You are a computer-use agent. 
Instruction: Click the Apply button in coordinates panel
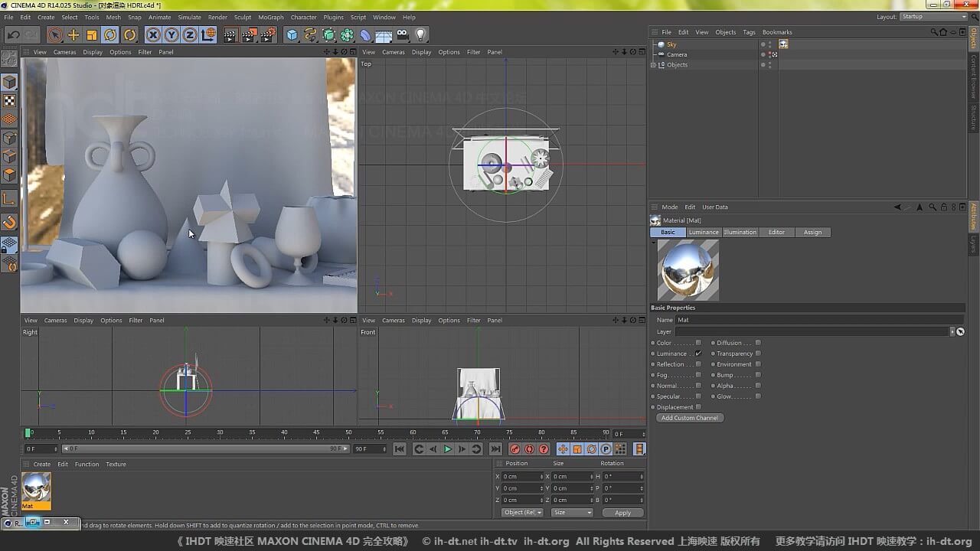[622, 513]
